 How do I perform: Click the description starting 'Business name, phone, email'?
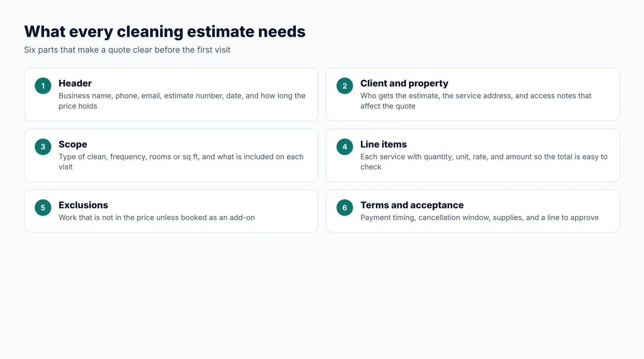[182, 101]
